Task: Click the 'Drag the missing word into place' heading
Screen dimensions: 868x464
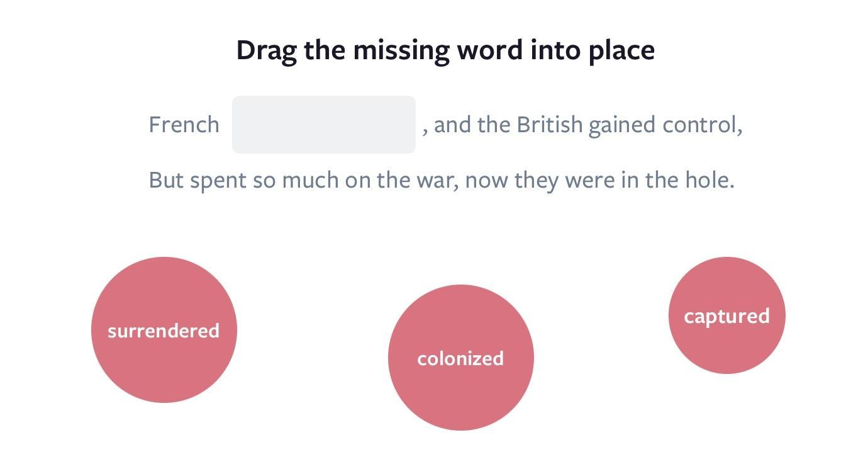Action: [x=445, y=50]
